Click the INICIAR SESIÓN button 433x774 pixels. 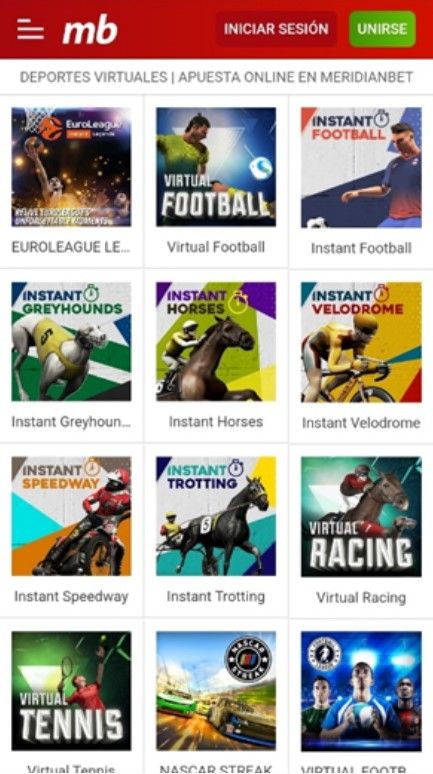pos(276,29)
